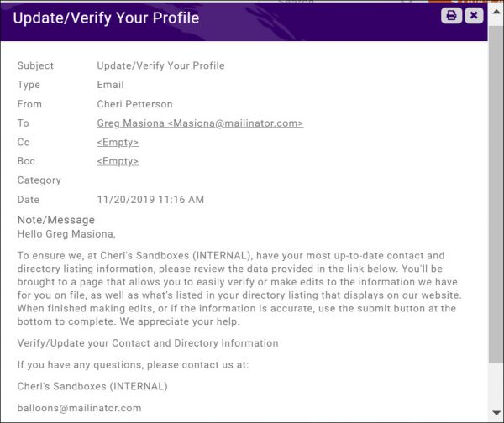This screenshot has height=423, width=504.
Task: Click the balloons@mailinator.com email address
Action: 80,408
